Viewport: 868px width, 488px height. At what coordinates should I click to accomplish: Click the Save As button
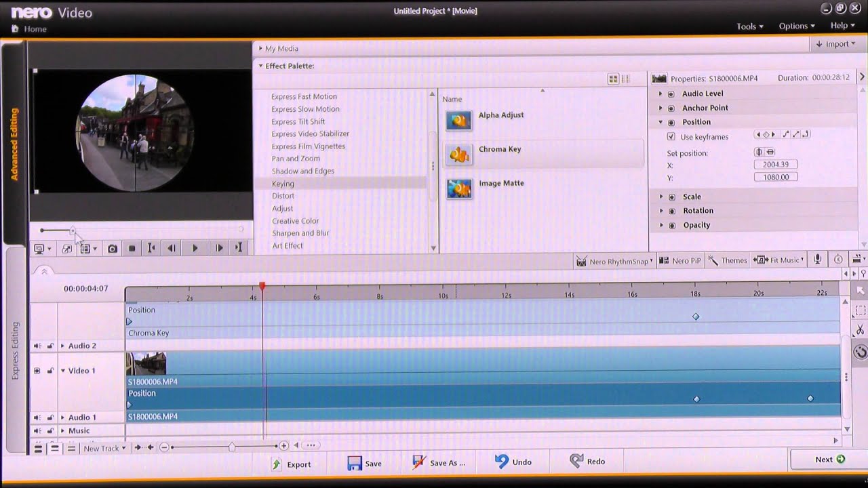point(439,463)
